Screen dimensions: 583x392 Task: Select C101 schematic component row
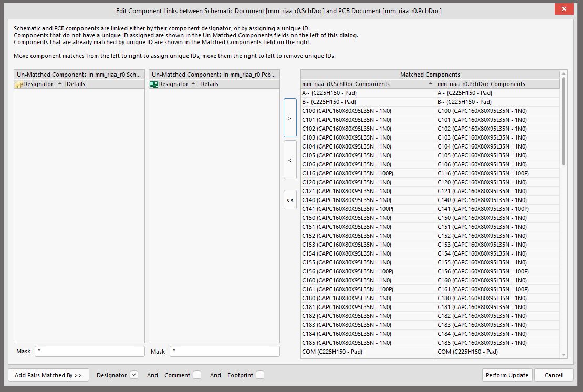[368, 120]
